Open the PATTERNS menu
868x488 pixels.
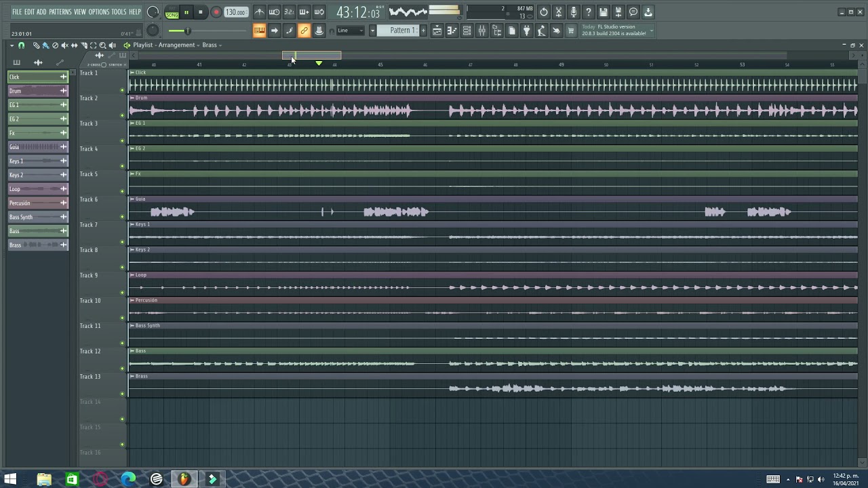click(x=60, y=12)
